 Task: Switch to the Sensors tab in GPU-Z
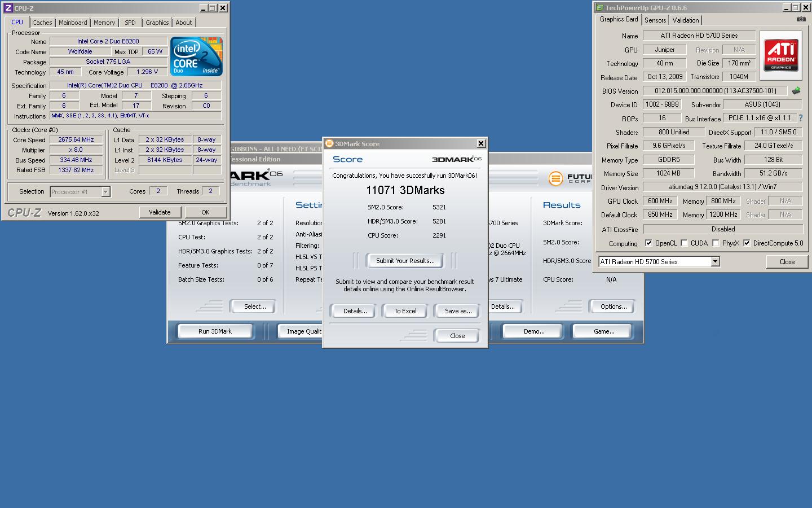655,20
